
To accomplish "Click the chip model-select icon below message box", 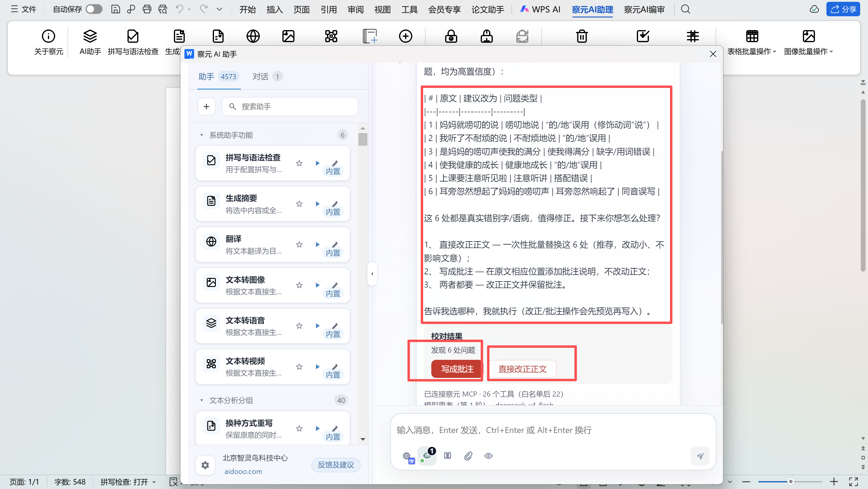I will pyautogui.click(x=408, y=456).
